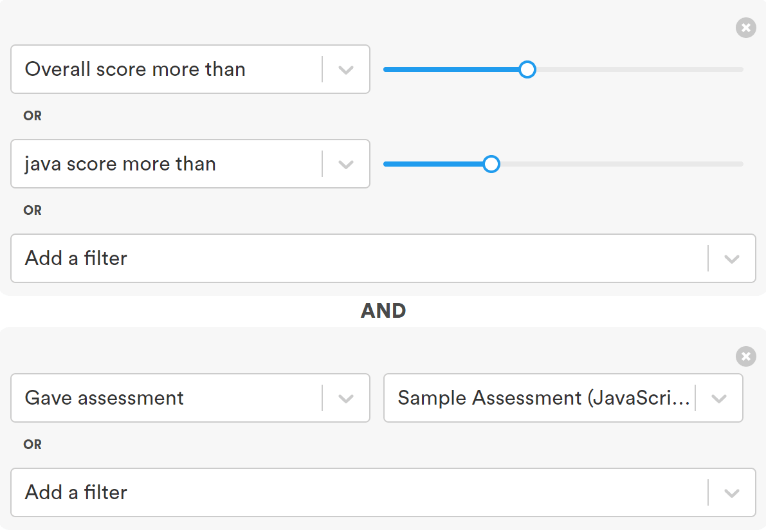Click the Overall score slider handle
The height and width of the screenshot is (532, 766).
527,69
